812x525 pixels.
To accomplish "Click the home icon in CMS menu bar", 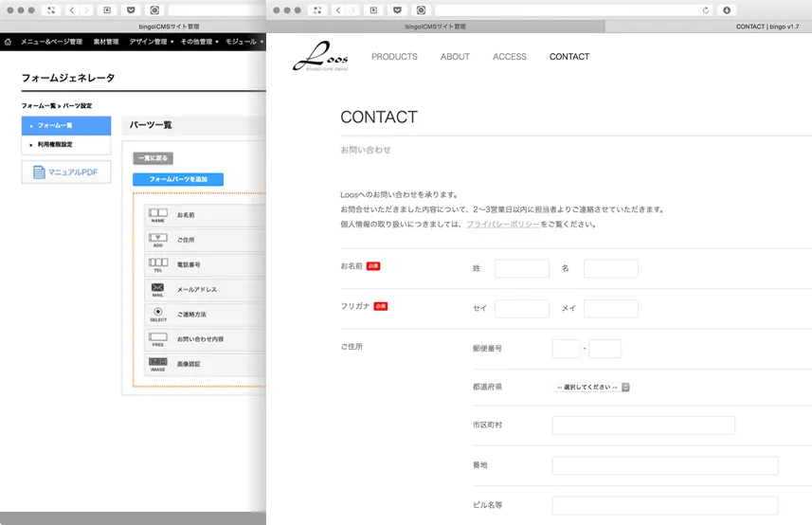I will (x=8, y=42).
